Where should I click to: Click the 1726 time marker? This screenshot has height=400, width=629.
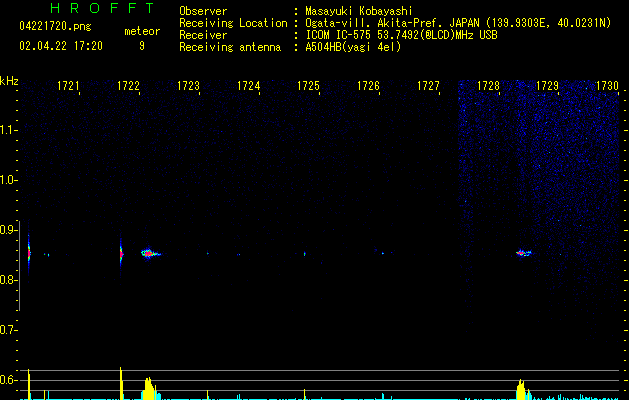coord(368,86)
